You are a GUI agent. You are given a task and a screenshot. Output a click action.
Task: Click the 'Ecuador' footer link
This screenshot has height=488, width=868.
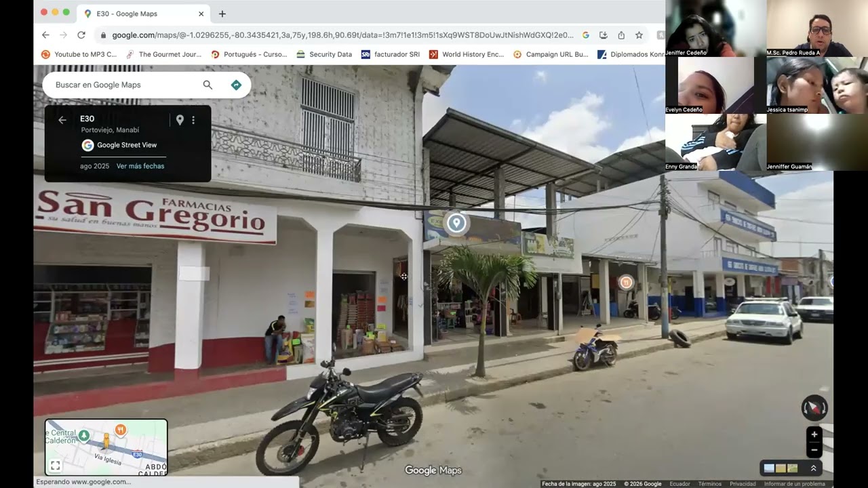pos(680,484)
